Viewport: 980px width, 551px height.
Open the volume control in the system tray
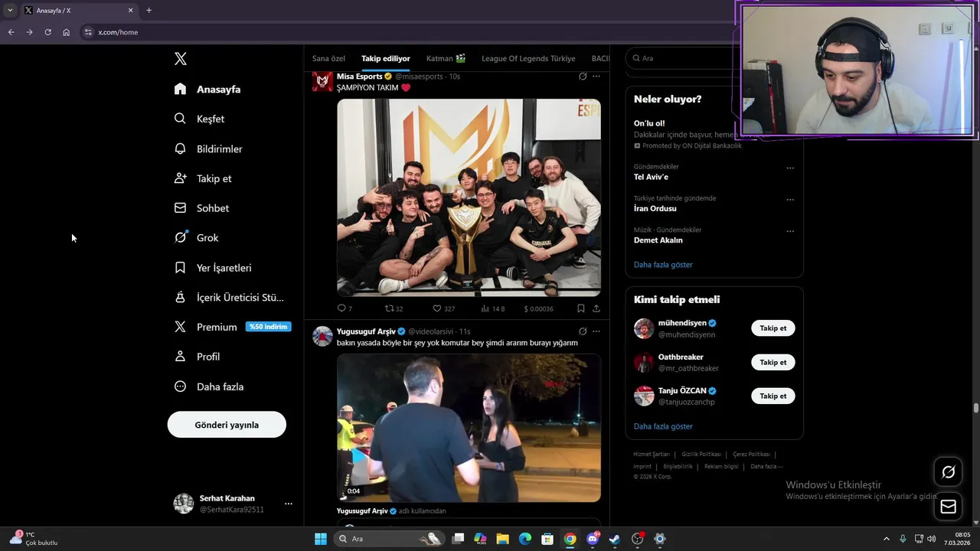tap(931, 539)
